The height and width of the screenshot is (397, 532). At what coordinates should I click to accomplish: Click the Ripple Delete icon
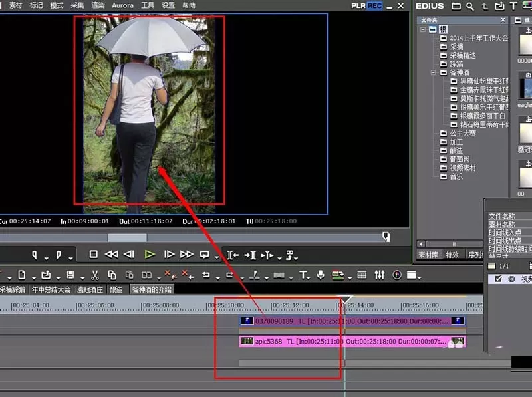pos(170,275)
